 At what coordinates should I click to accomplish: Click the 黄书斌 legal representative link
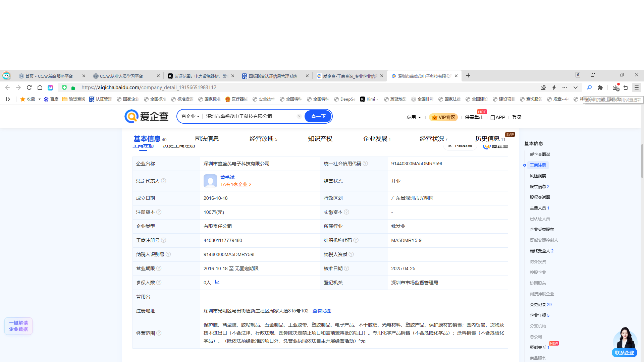tap(227, 177)
